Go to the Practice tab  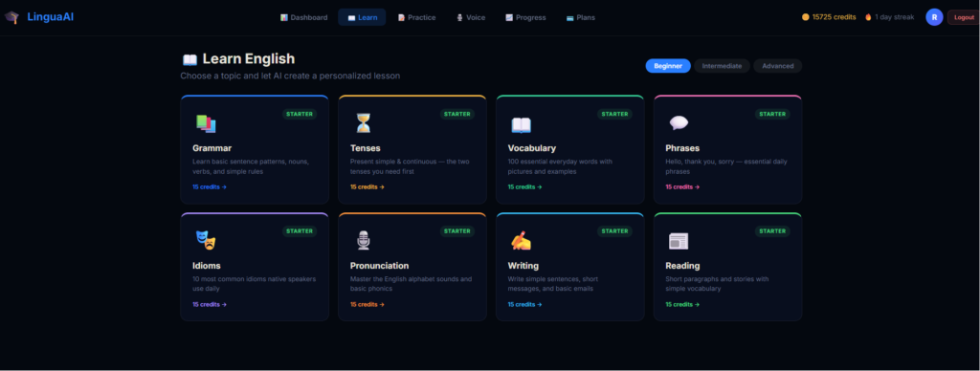click(x=416, y=17)
